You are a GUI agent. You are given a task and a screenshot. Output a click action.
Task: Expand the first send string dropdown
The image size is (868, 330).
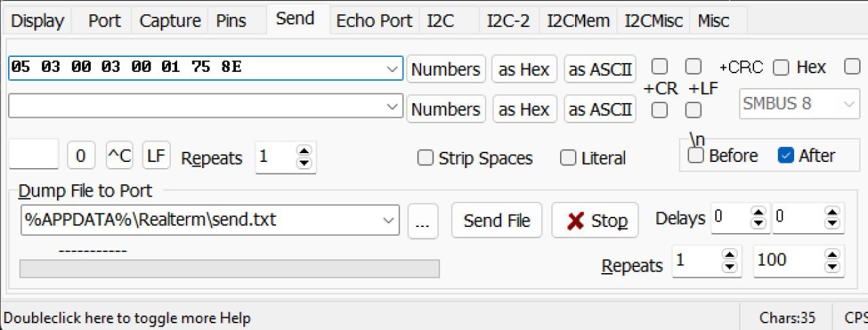tap(391, 68)
